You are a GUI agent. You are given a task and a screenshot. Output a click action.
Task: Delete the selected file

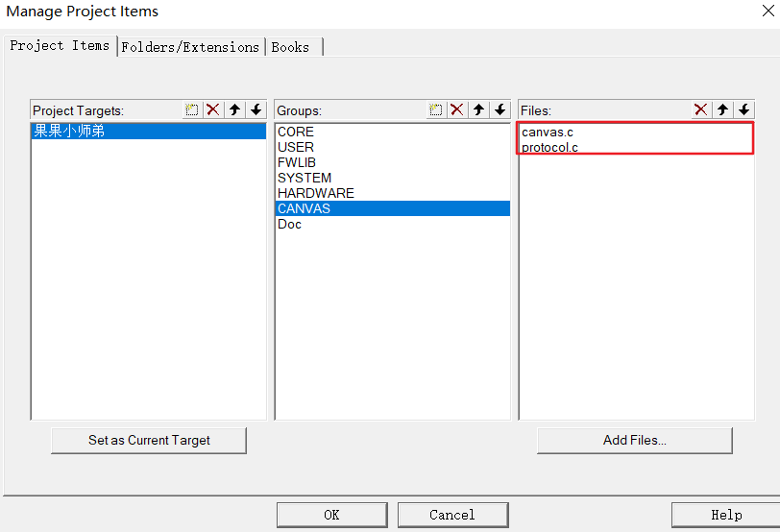click(x=701, y=109)
